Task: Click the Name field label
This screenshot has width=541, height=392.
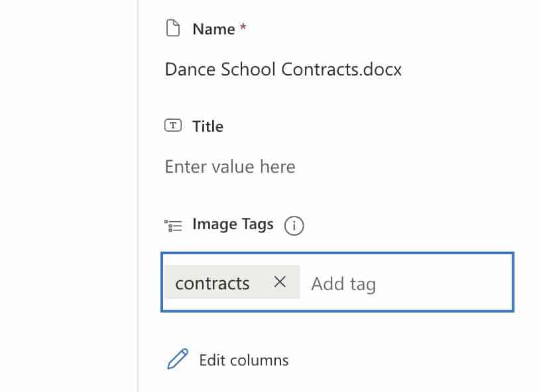Action: [x=213, y=29]
